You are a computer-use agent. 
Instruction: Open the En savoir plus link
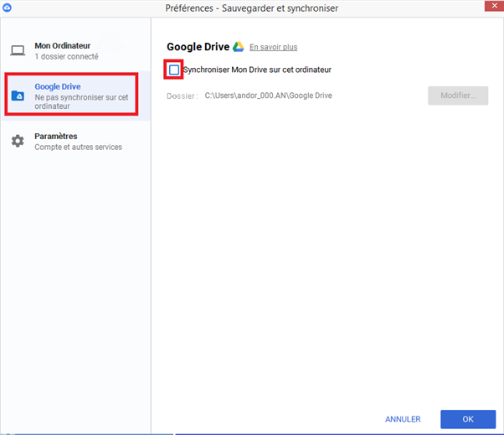[x=273, y=47]
